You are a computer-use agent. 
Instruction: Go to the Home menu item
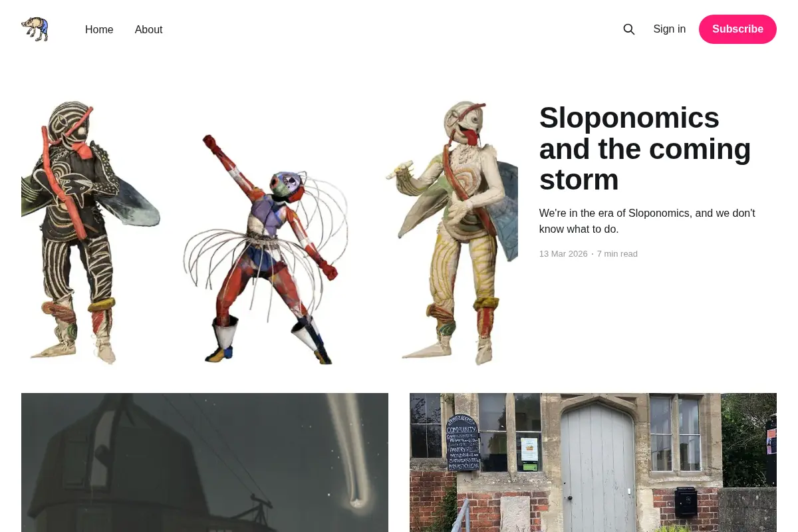point(99,29)
